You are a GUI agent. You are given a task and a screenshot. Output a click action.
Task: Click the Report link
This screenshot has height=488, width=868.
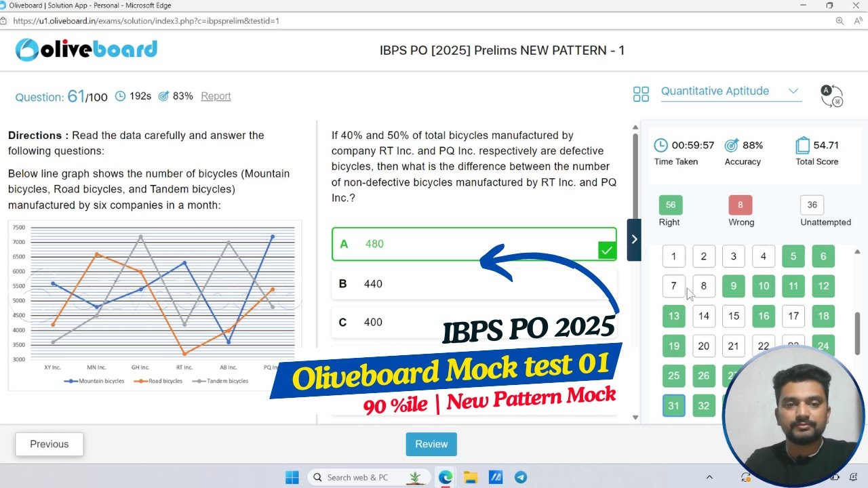coord(216,96)
